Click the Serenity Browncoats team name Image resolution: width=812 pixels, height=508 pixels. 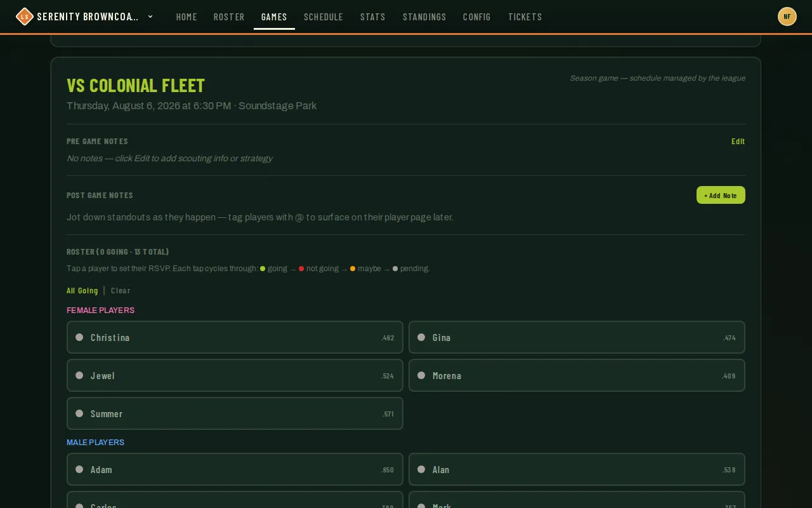point(88,17)
